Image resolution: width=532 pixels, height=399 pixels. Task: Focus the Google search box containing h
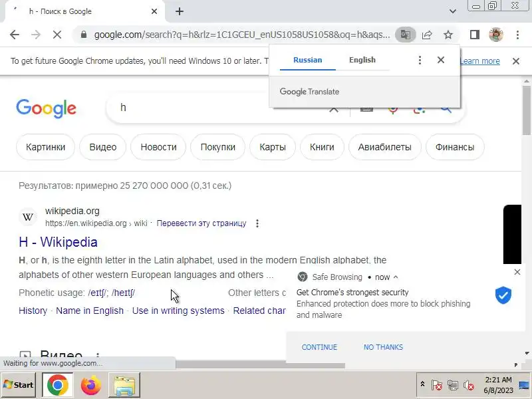217,108
